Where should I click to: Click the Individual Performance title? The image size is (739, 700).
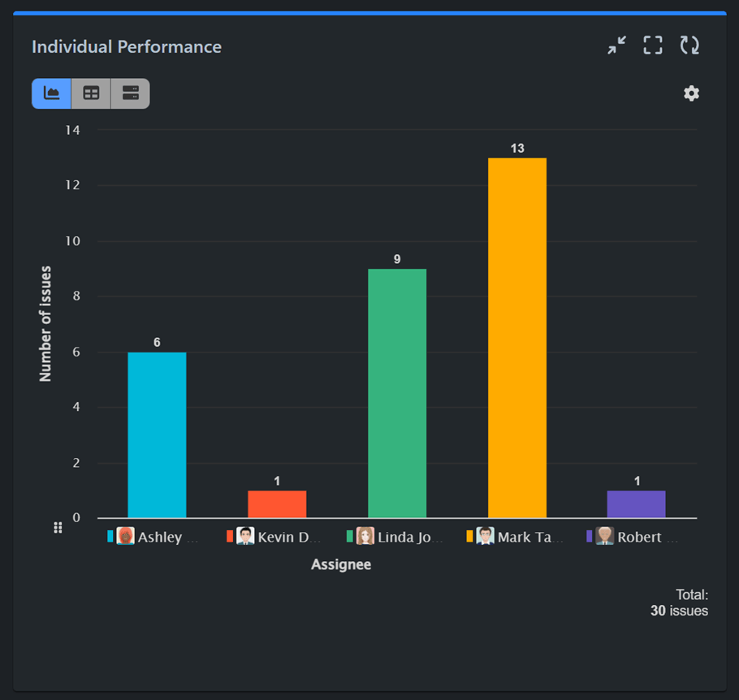point(126,46)
